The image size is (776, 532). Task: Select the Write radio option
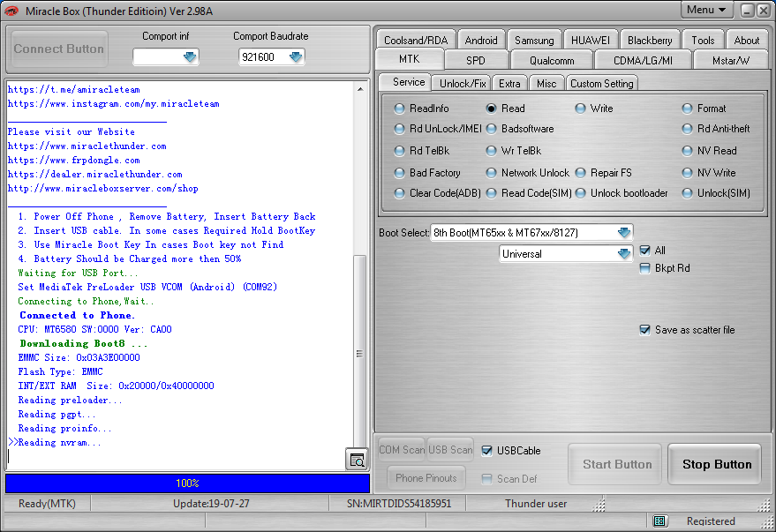[x=594, y=109]
